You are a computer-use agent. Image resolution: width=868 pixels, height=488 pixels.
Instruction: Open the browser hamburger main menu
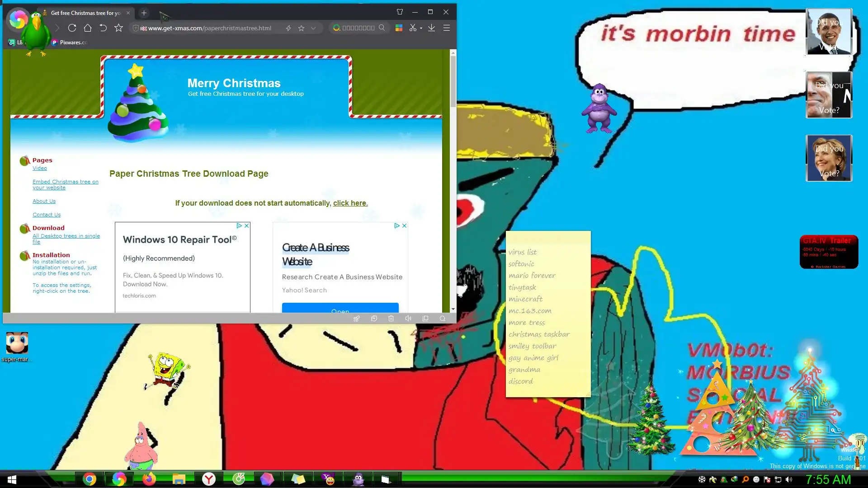point(447,28)
